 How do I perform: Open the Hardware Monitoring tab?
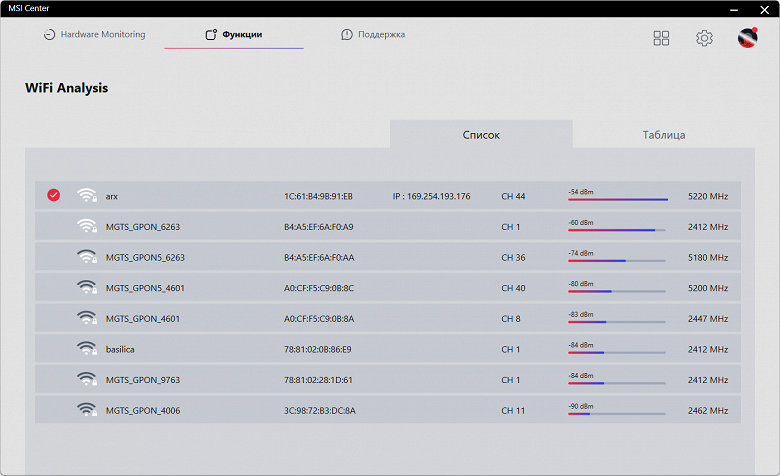point(95,34)
